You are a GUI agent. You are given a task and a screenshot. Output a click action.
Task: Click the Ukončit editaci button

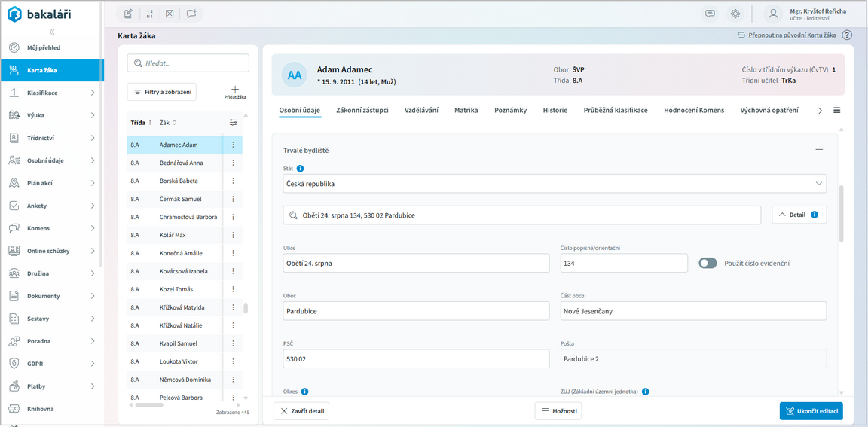tap(811, 411)
